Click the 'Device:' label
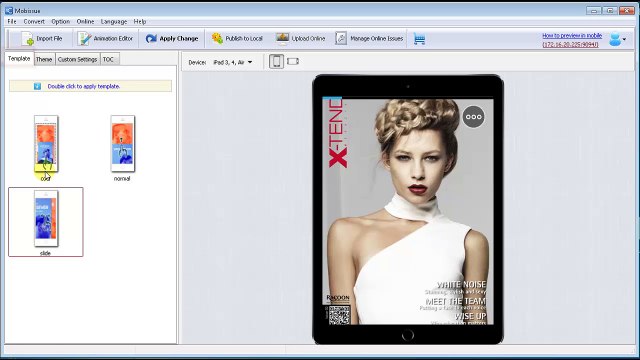The width and height of the screenshot is (640, 360). [x=197, y=62]
